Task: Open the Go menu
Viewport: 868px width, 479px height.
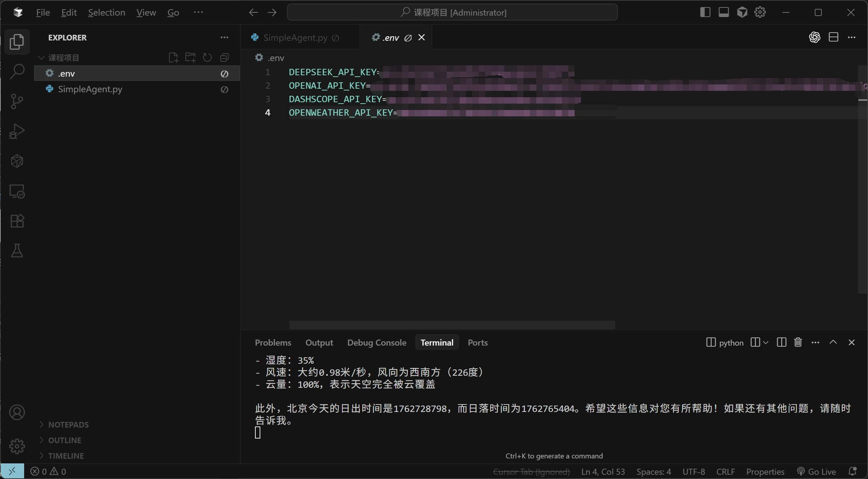Action: click(173, 13)
